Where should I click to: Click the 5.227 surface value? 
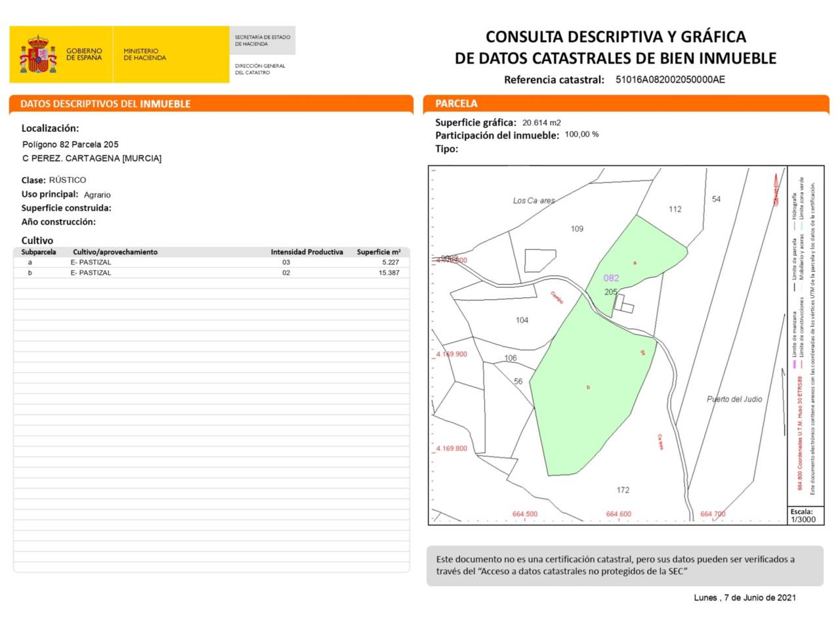[390, 262]
